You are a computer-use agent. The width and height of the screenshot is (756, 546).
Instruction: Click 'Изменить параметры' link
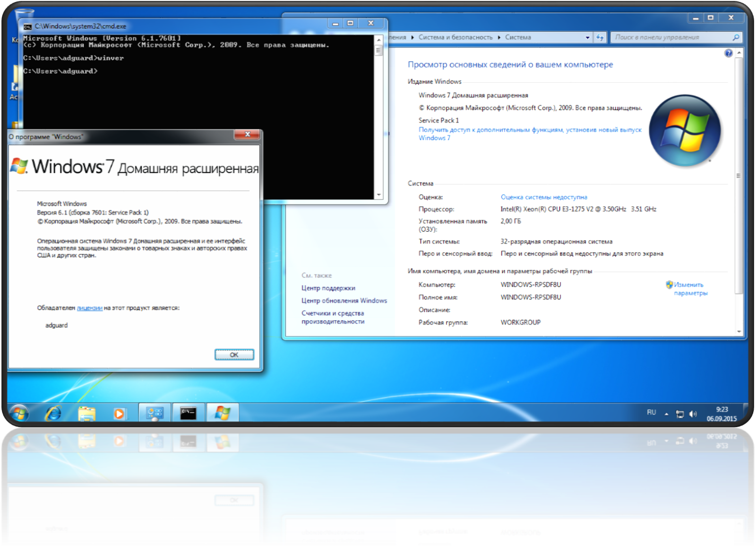click(690, 289)
